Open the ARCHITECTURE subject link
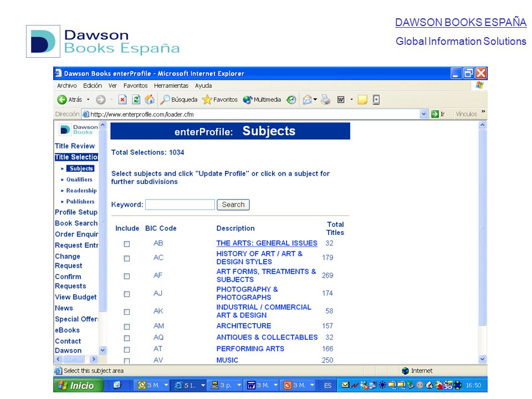Viewport: 532px width, 399px height. 244,326
